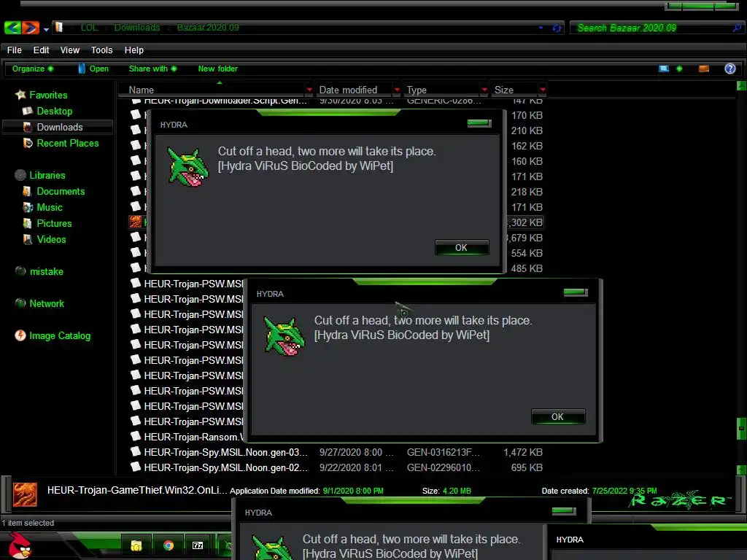Sort by Date modified column header
This screenshot has height=560, width=747.
[354, 90]
